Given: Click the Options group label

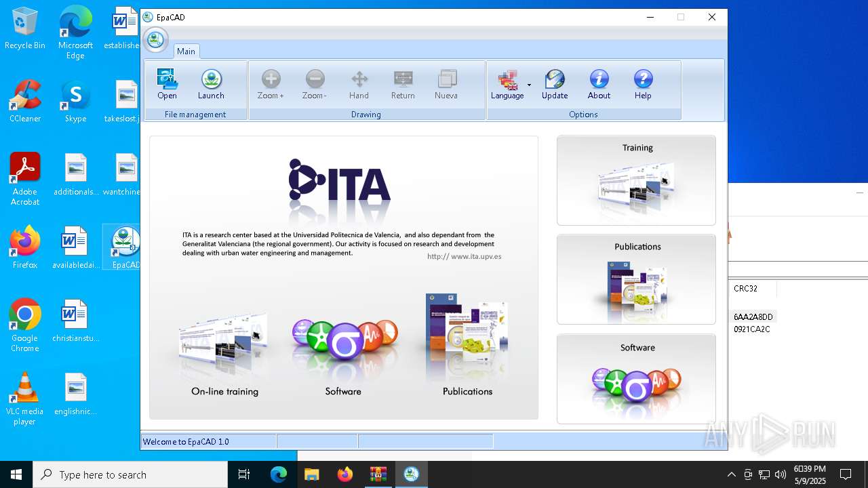Looking at the screenshot, I should 583,115.
